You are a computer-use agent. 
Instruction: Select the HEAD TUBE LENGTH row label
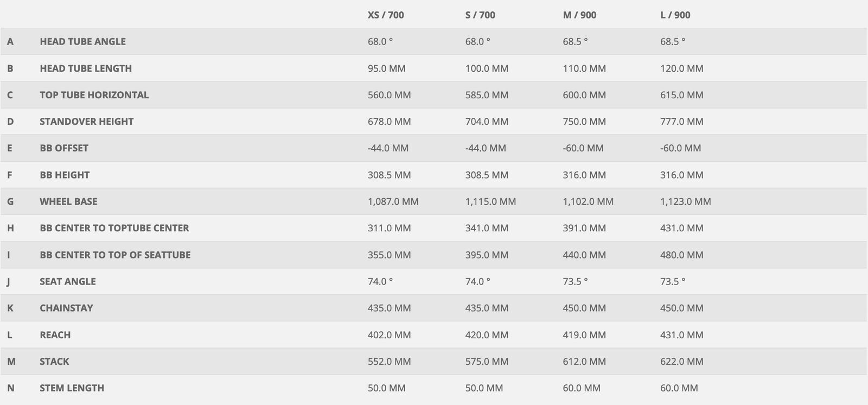[x=86, y=68]
